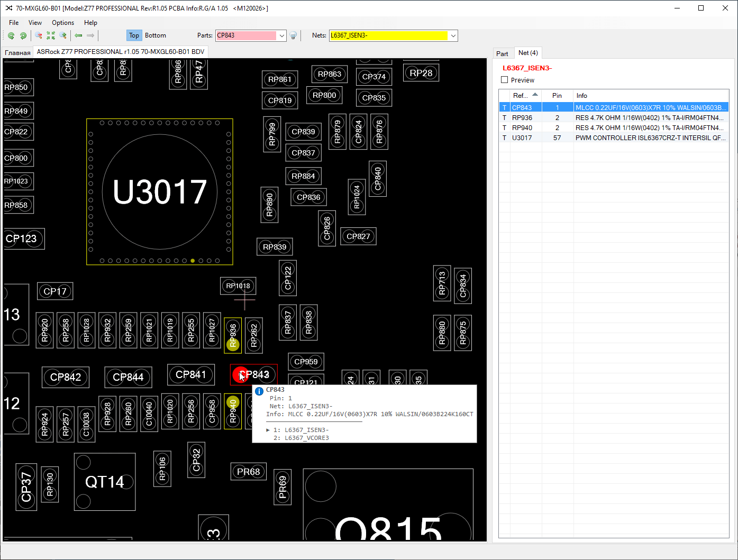Click highlighted resistor RP940

233,411
